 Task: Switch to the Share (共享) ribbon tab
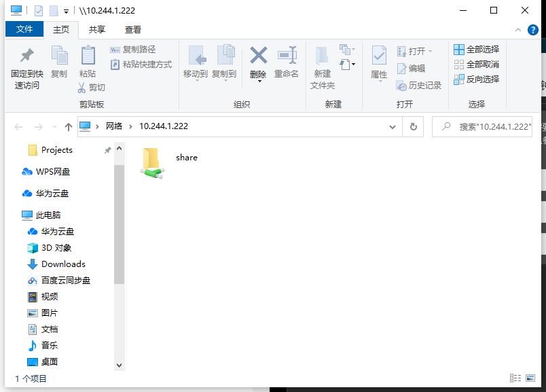pos(97,30)
